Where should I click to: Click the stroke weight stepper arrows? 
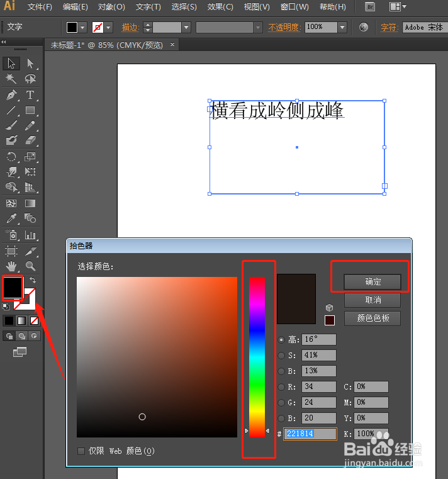(x=148, y=28)
